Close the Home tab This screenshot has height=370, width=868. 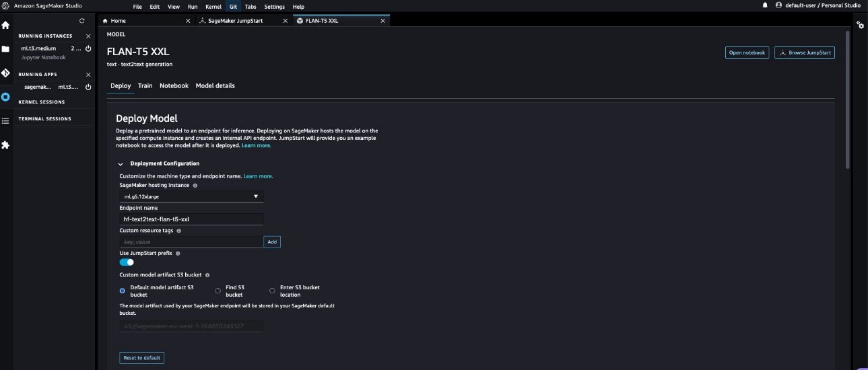[188, 21]
